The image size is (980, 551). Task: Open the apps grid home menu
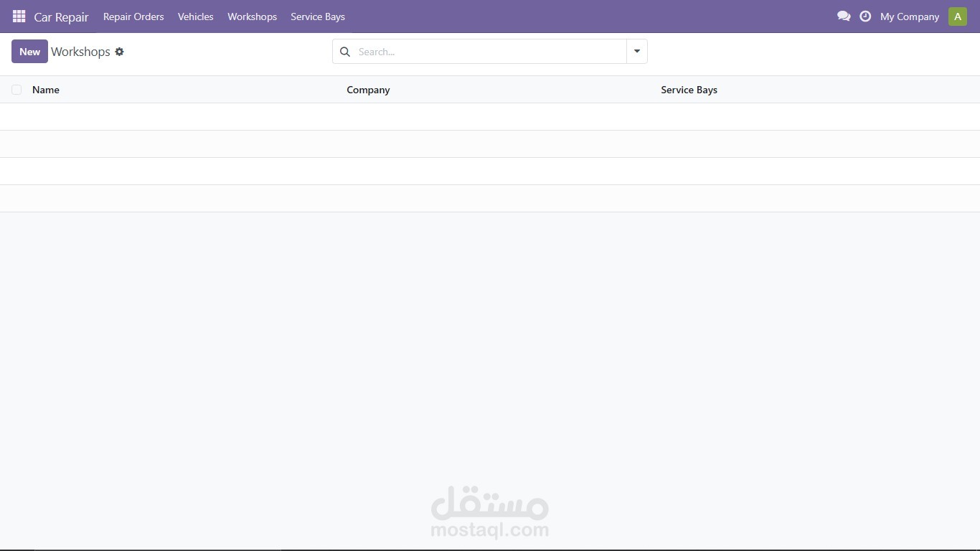[x=19, y=17]
